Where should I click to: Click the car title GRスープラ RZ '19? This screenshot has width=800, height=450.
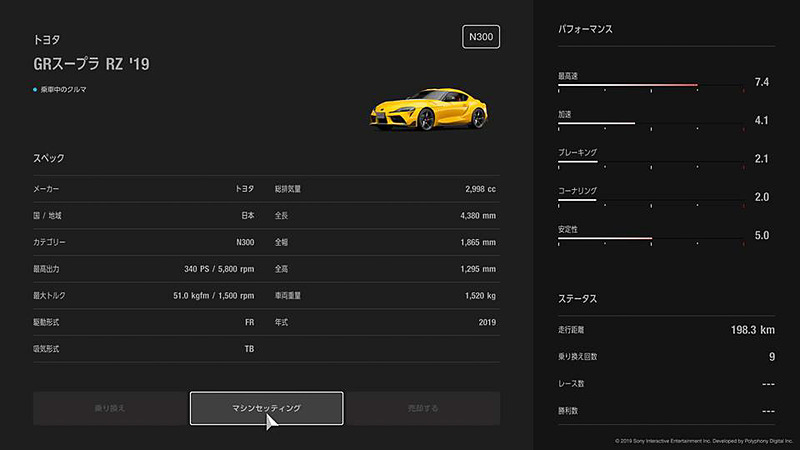pyautogui.click(x=91, y=64)
